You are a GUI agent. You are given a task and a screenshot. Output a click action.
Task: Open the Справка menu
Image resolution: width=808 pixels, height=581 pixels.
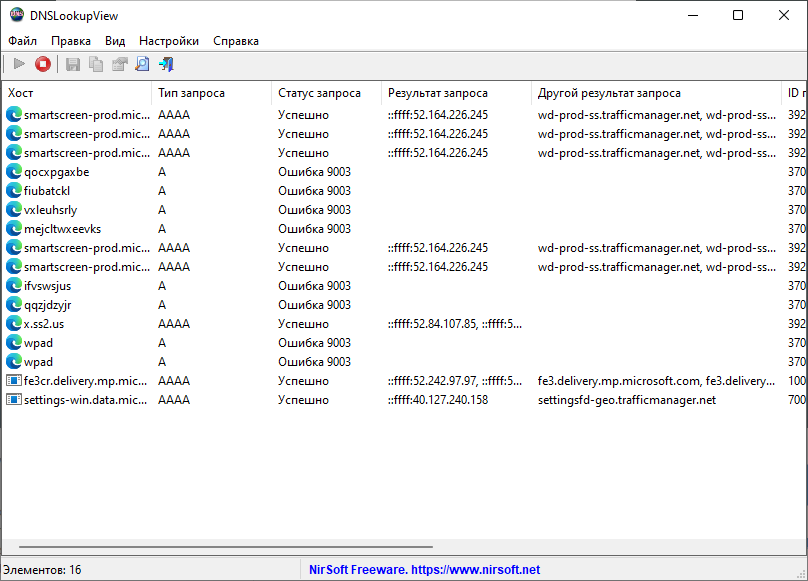pos(235,41)
